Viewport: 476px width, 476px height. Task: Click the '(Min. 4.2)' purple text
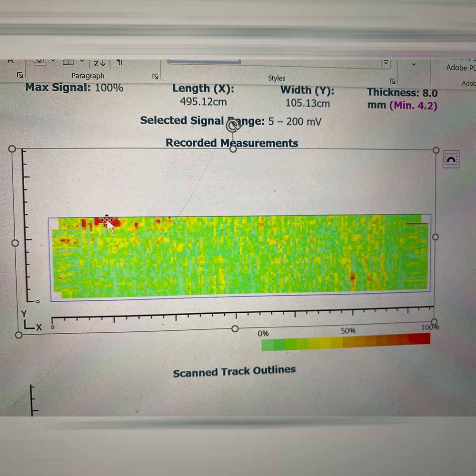tap(414, 106)
